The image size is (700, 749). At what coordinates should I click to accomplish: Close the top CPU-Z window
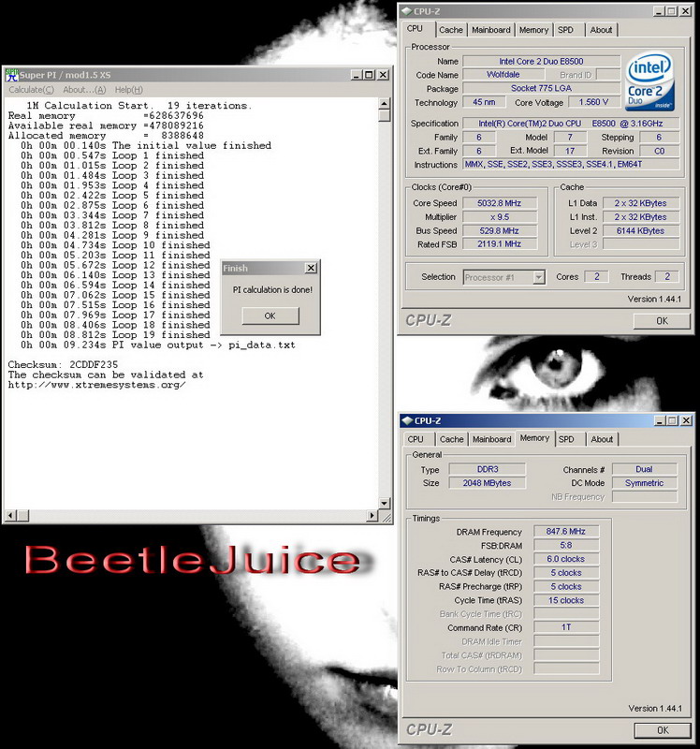[686, 11]
